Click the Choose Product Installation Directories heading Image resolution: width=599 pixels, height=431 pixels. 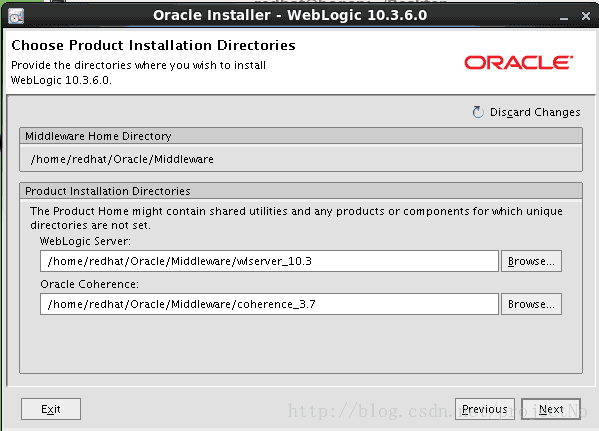pos(153,45)
